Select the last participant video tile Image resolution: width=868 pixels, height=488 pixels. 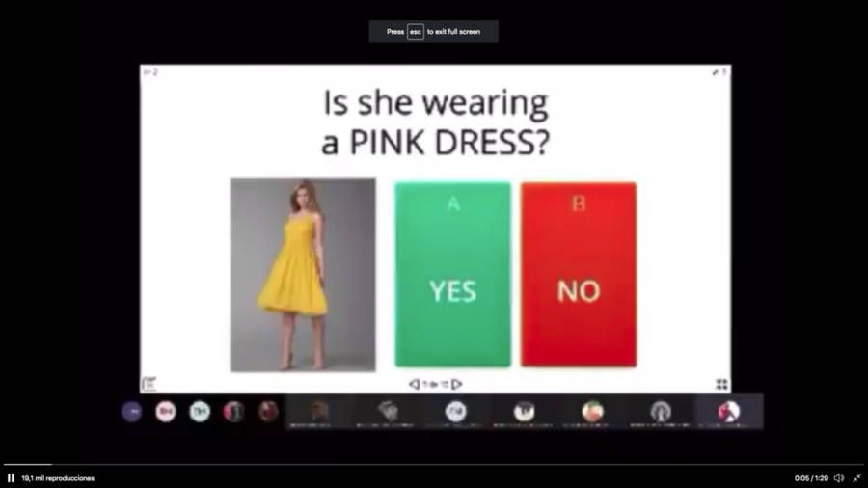click(x=729, y=412)
